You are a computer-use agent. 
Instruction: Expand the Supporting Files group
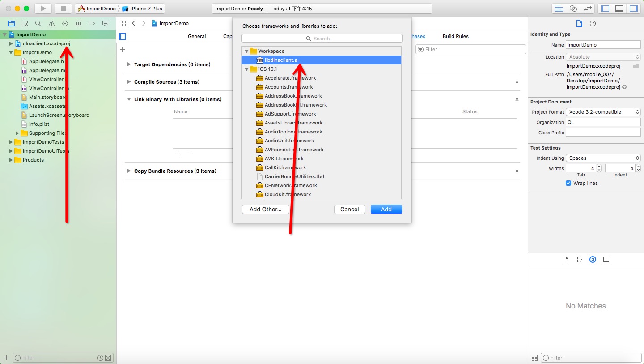17,133
